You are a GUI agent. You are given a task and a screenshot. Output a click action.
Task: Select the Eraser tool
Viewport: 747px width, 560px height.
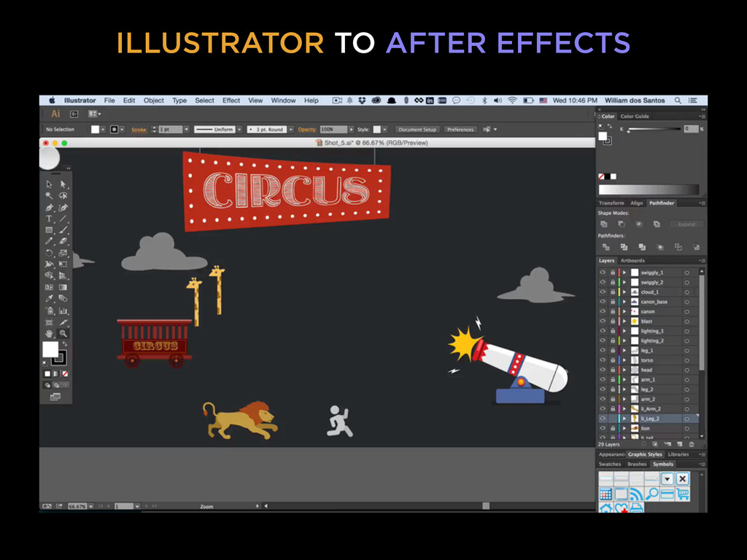click(x=63, y=241)
